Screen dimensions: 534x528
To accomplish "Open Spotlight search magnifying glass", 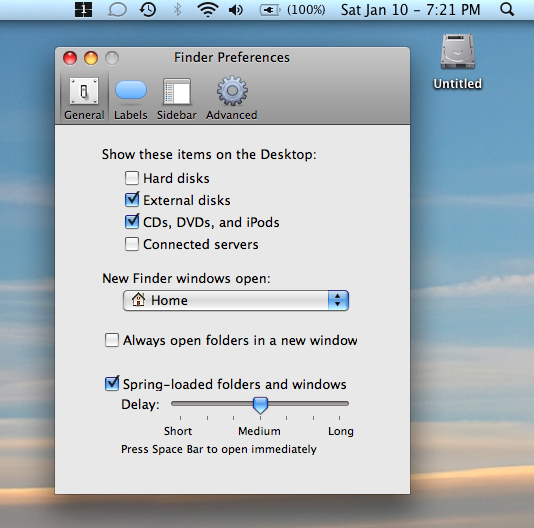I will pos(507,10).
